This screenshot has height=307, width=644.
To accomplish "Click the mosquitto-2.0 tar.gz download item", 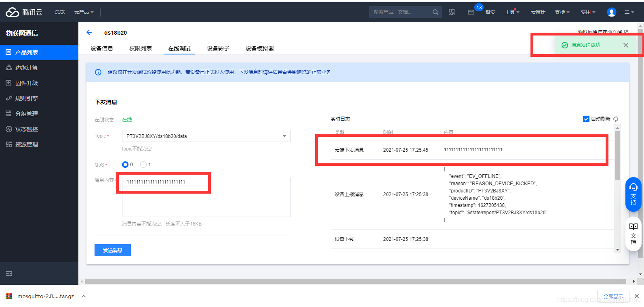I will [x=46, y=296].
